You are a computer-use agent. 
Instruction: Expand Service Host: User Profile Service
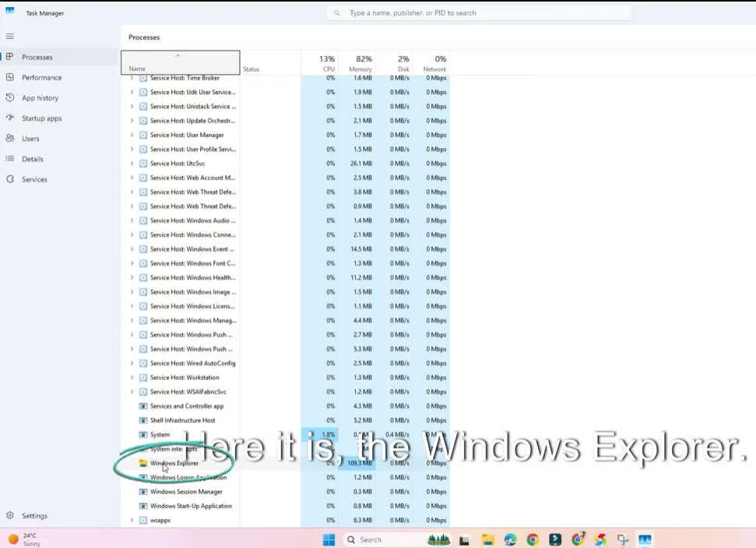click(x=132, y=149)
